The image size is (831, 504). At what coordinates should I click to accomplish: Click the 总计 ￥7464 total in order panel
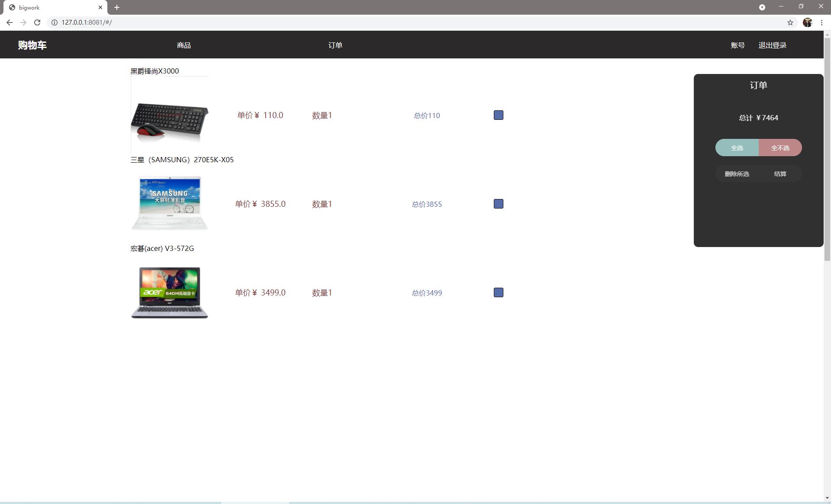click(x=758, y=118)
